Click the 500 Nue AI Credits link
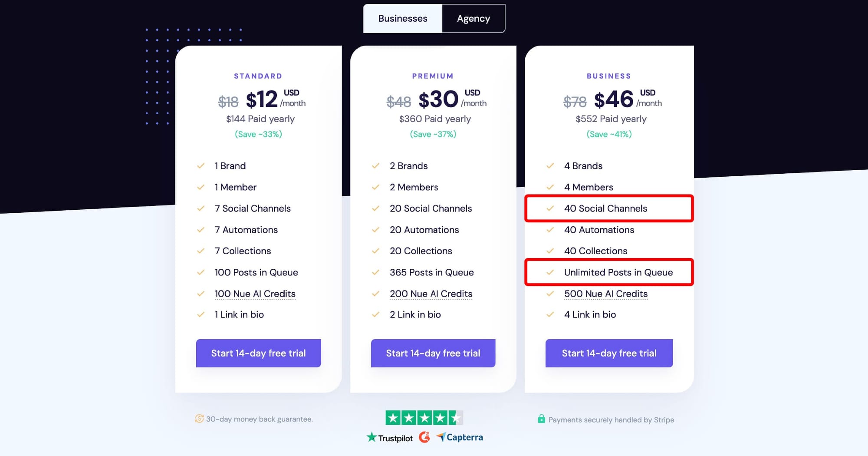Screen dimensions: 868x456 605,294
